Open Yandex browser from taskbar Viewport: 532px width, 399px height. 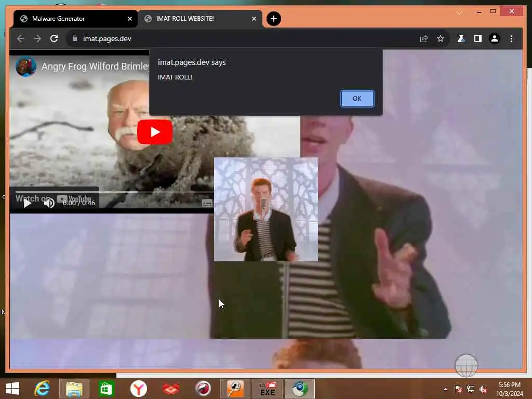click(138, 389)
